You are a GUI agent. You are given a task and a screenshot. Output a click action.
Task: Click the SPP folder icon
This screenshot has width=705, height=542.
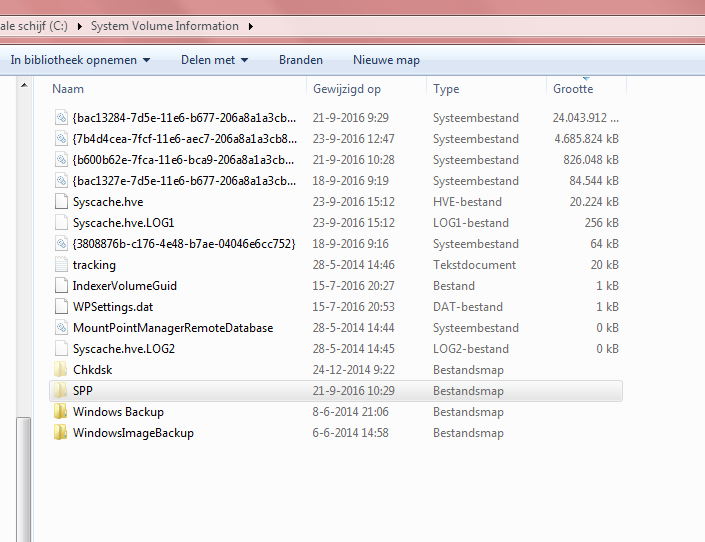[60, 390]
